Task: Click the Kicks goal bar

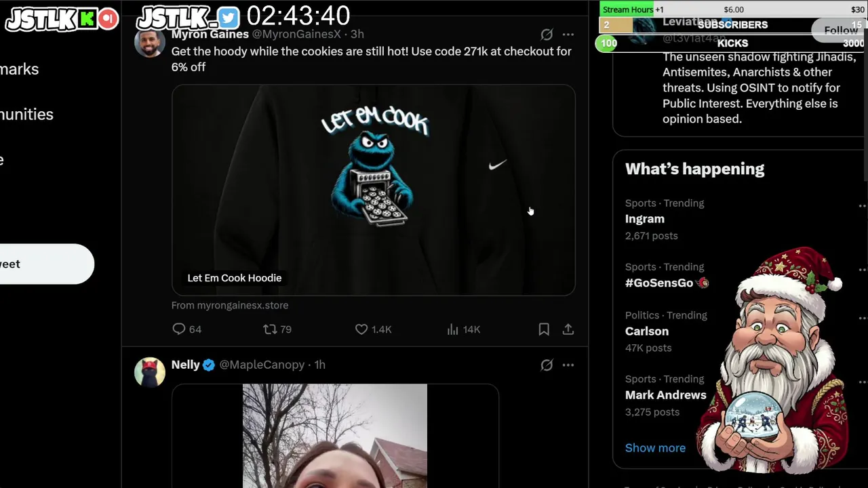Action: click(732, 43)
